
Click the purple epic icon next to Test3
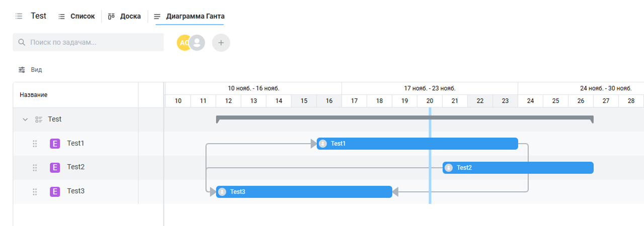55,191
